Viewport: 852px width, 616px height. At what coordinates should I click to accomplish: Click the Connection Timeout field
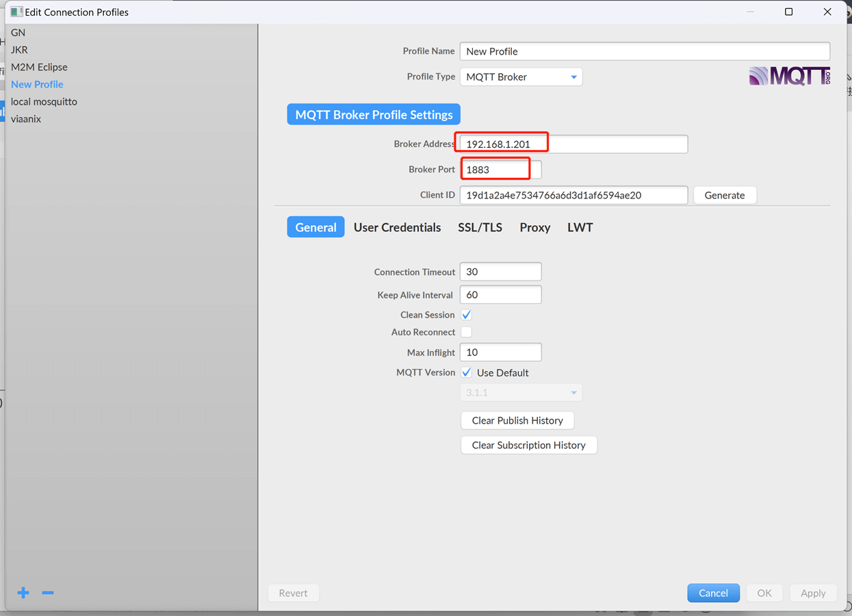click(x=500, y=272)
